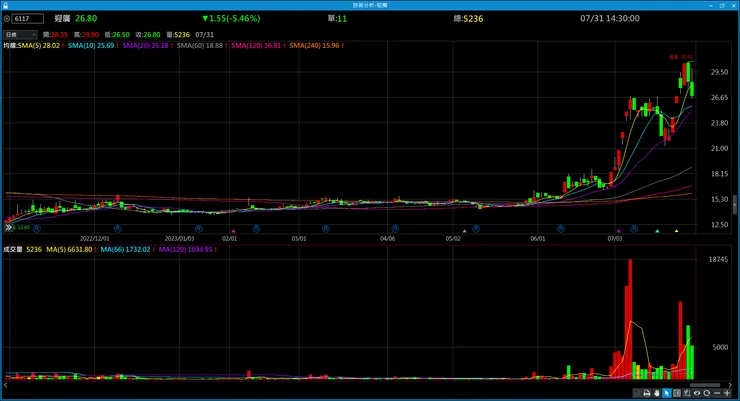740x401 pixels.
Task: Click the white triangle marker after 05/02
Action: (464, 231)
